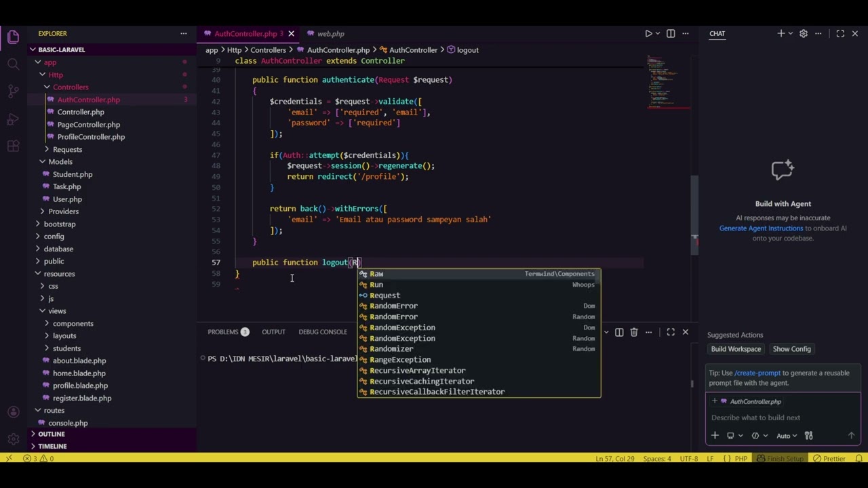Maximize the chat panel
The image size is (868, 488).
[840, 33]
